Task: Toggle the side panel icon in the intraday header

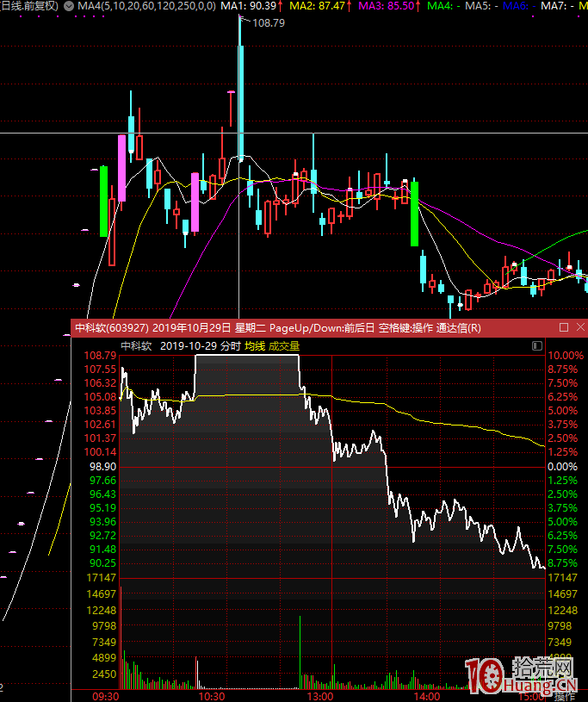Action: [537, 346]
